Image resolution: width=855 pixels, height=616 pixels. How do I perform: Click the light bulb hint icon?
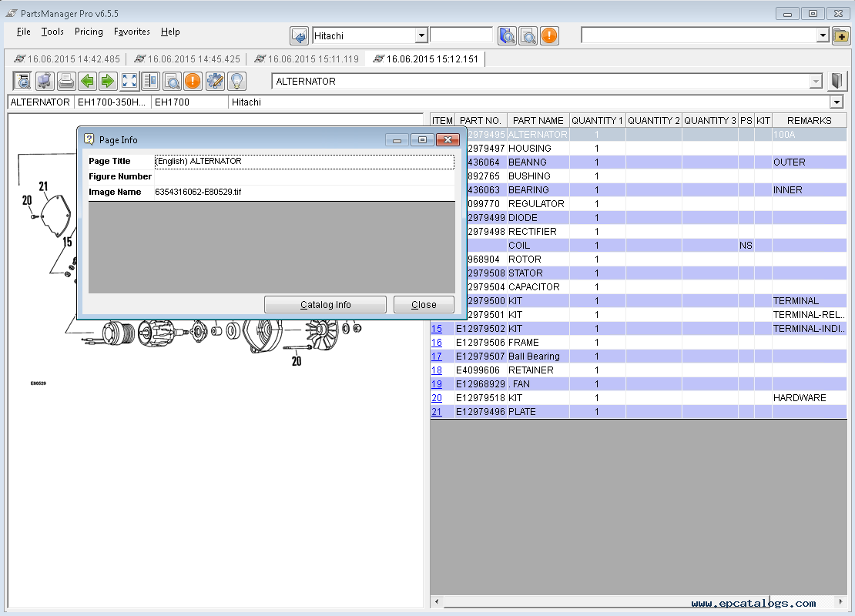point(236,81)
